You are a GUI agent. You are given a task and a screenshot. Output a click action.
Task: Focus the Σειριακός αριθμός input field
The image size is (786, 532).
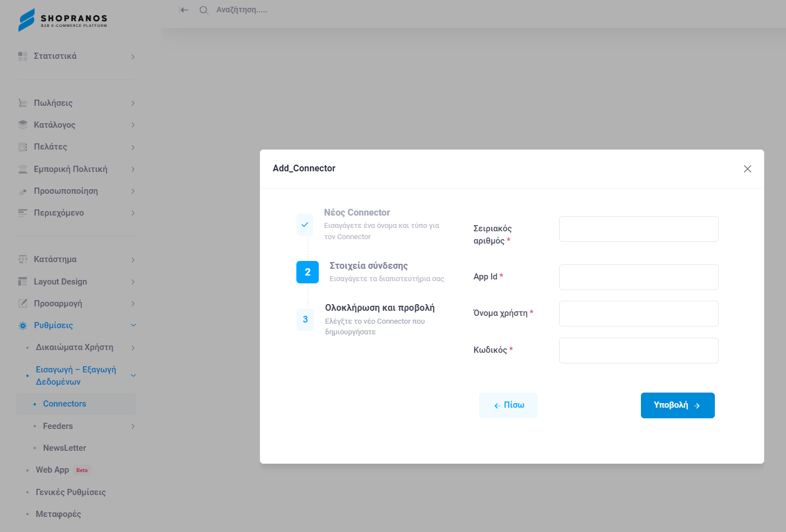(639, 229)
